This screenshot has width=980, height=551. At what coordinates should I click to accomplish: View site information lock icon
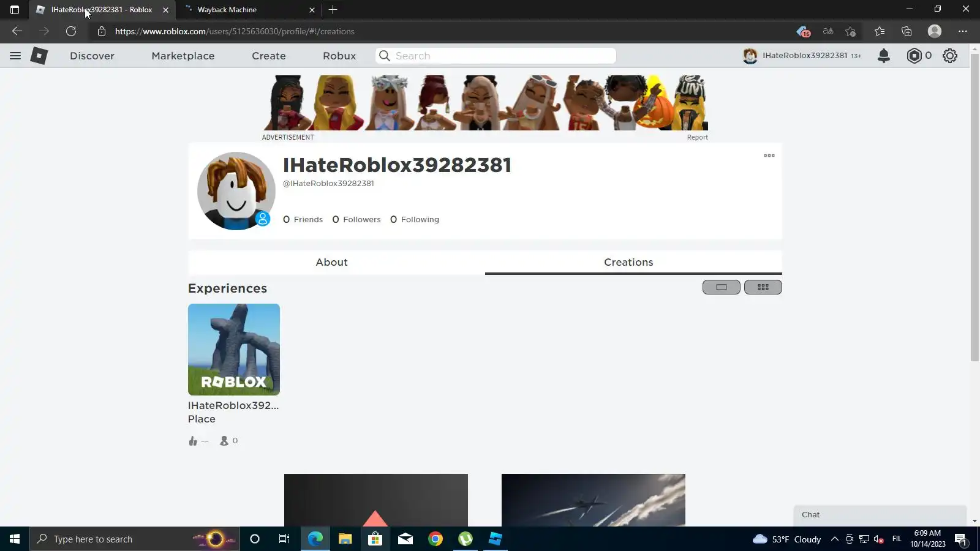[x=102, y=31]
